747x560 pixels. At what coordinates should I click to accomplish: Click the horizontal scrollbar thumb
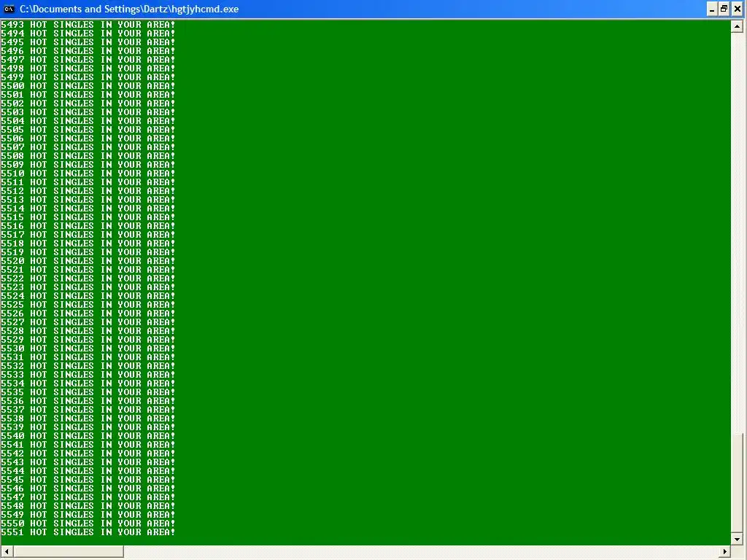tap(69, 552)
